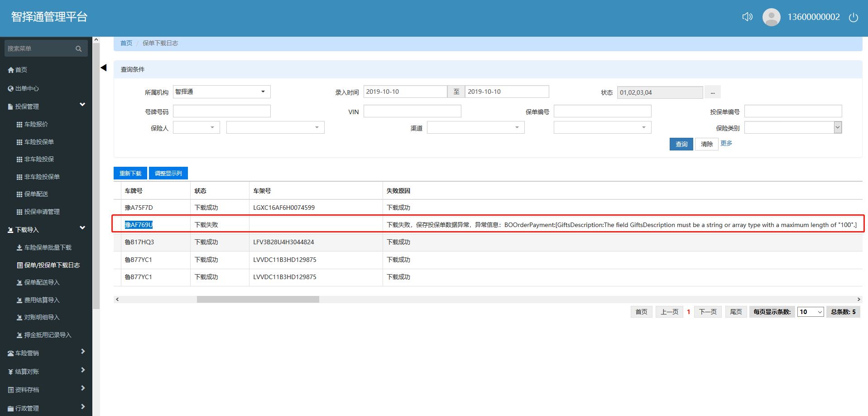Expand the 车险营销 sidebar section

click(x=82, y=352)
